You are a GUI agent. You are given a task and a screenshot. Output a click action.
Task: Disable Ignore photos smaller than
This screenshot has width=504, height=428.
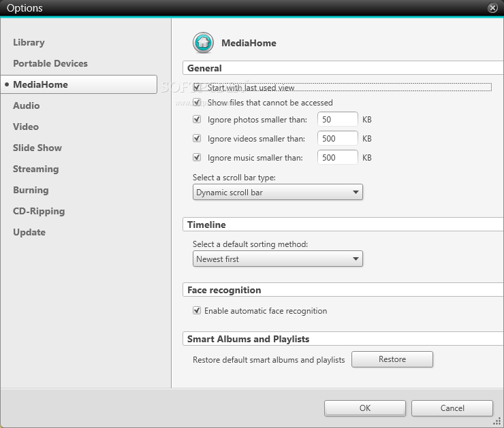coord(197,120)
